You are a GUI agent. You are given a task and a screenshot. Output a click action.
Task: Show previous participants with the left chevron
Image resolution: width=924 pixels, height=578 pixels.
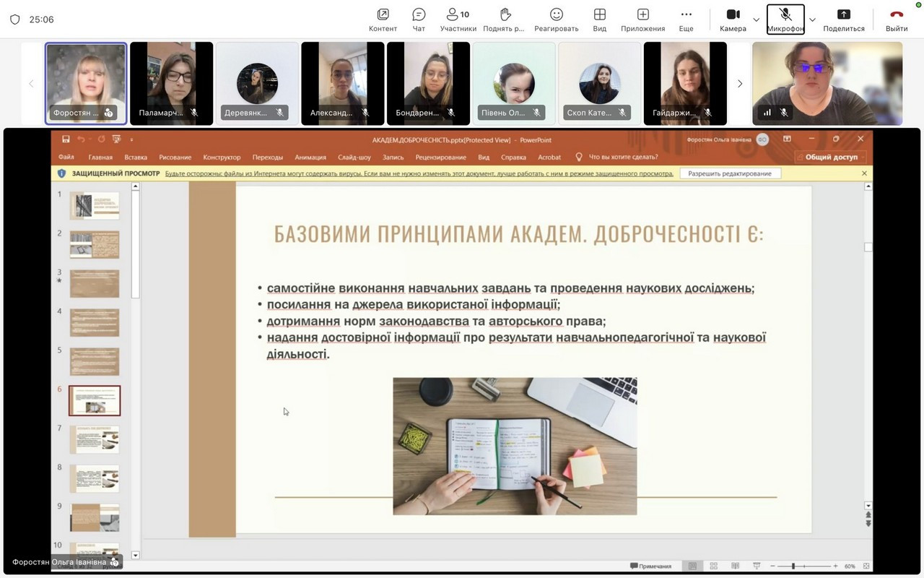coord(31,84)
